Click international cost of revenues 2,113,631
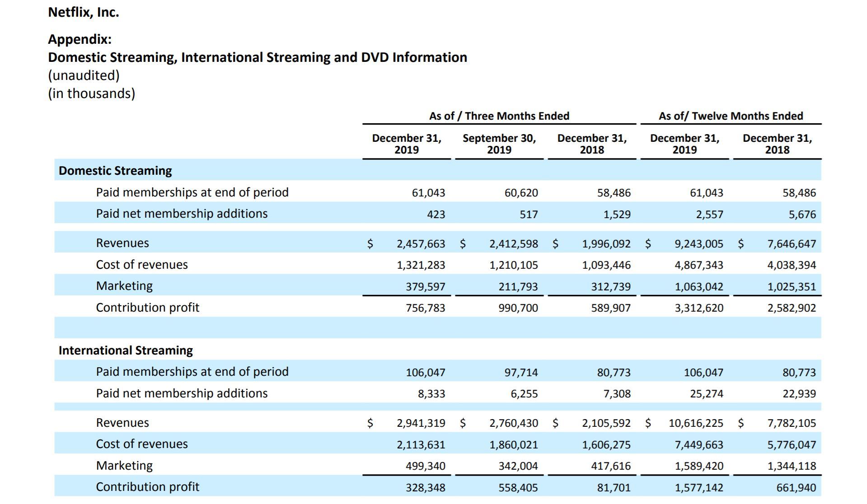The height and width of the screenshot is (504, 867). 421,445
